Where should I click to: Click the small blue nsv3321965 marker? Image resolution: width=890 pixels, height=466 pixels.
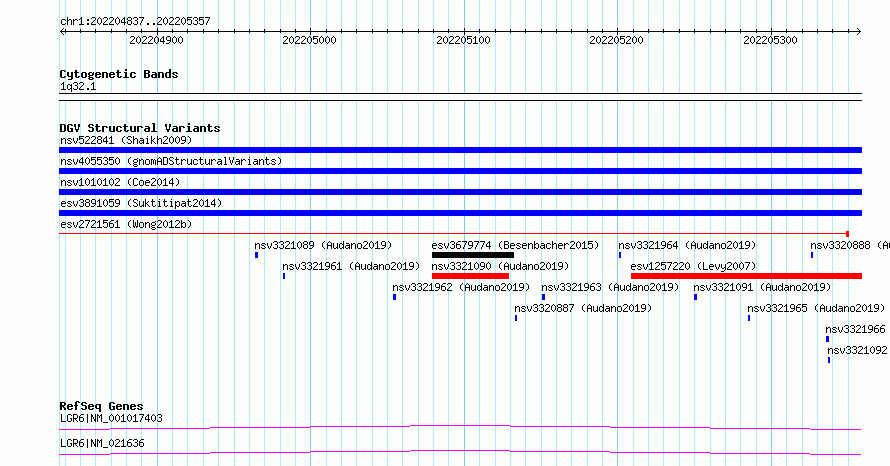(749, 318)
